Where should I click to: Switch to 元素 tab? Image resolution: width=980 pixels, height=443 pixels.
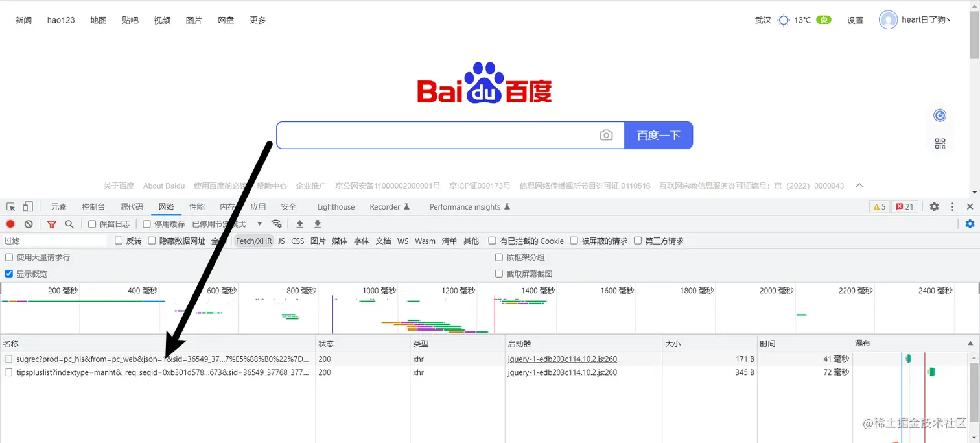click(x=59, y=207)
